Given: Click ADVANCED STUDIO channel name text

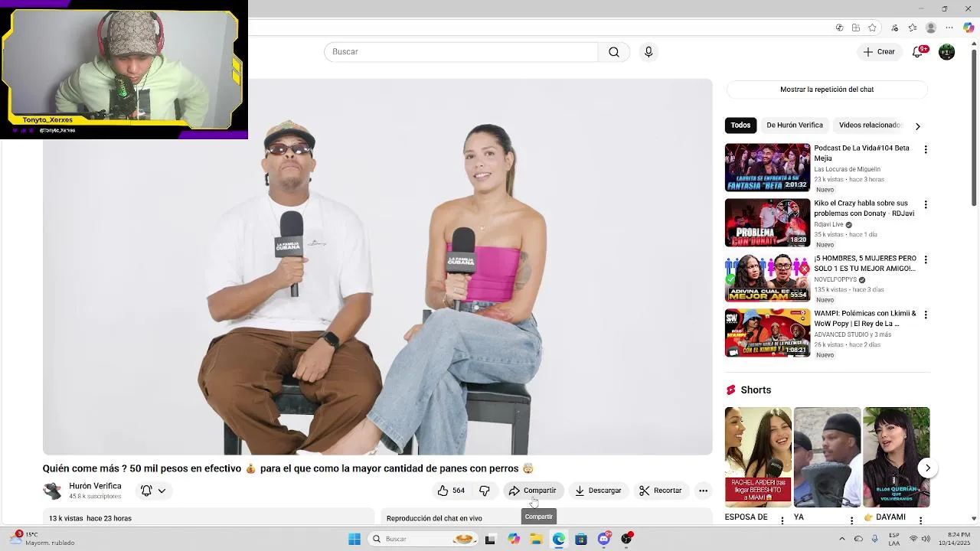Looking at the screenshot, I should pos(841,334).
